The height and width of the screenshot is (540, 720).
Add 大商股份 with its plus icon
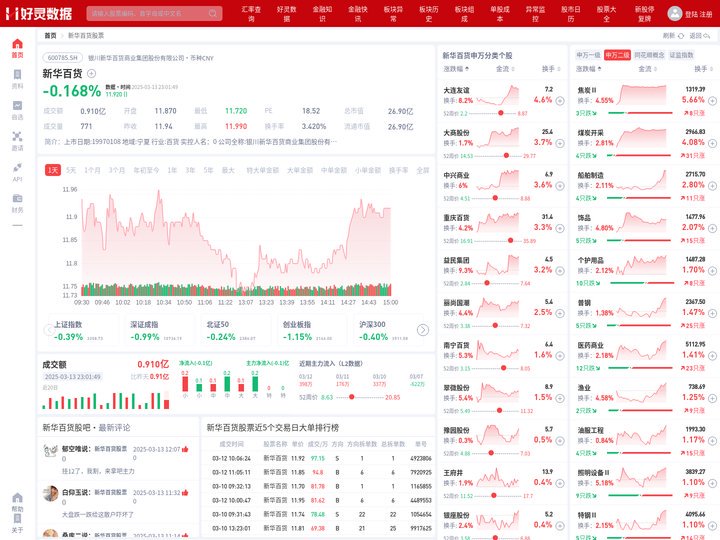pos(560,143)
